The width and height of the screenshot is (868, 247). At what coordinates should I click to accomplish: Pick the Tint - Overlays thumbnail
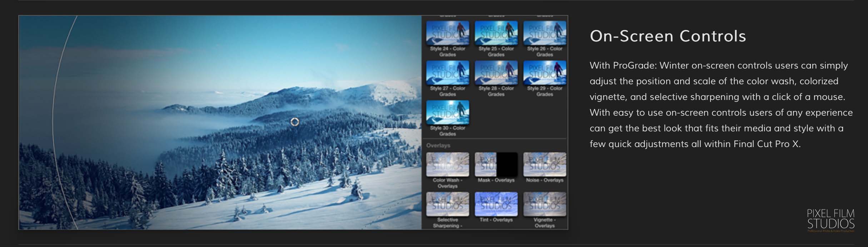click(496, 204)
